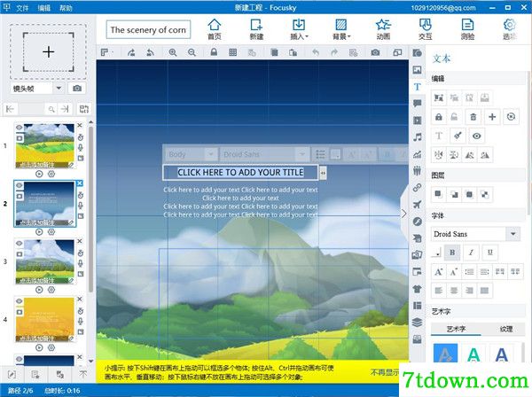Screen dimensions: 532x397
Task: Toggle Italic in the 字体 panel
Action: coord(471,253)
